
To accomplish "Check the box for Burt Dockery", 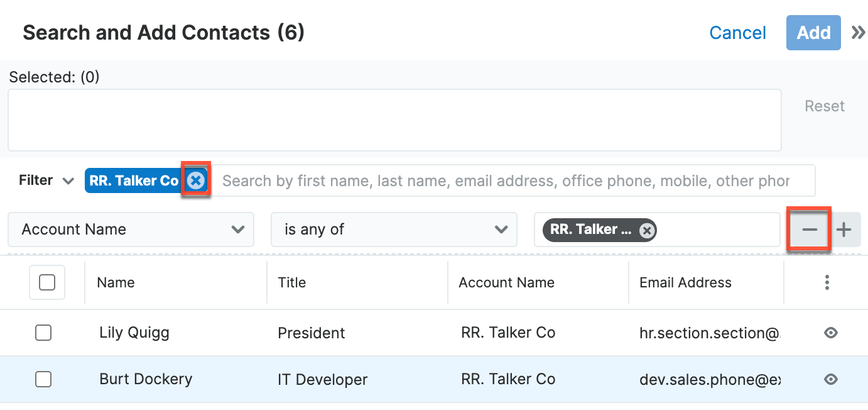I will click(x=43, y=379).
